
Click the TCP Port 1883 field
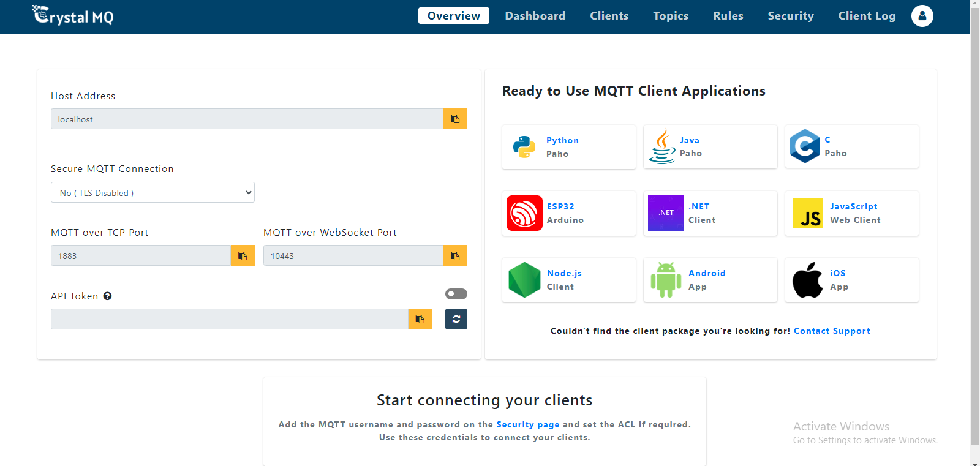141,255
